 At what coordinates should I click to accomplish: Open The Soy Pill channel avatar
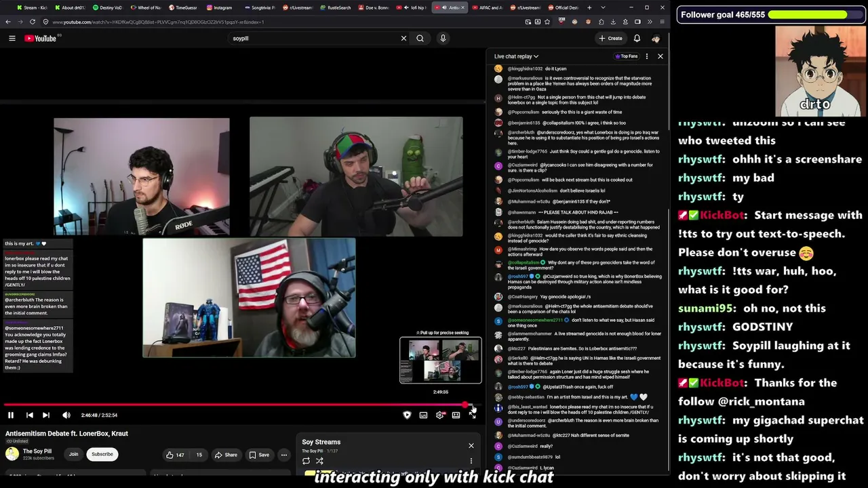click(x=12, y=454)
